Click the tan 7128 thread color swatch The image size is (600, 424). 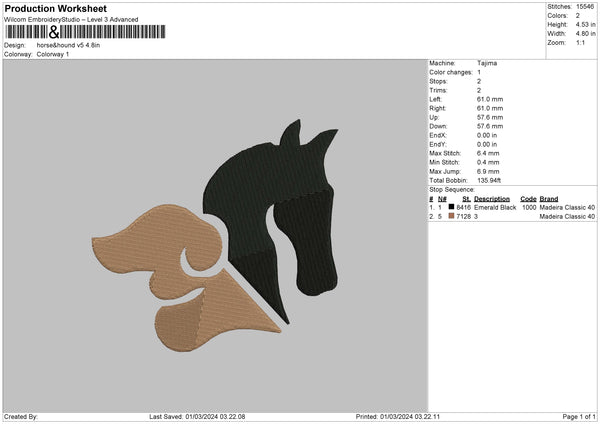click(452, 216)
